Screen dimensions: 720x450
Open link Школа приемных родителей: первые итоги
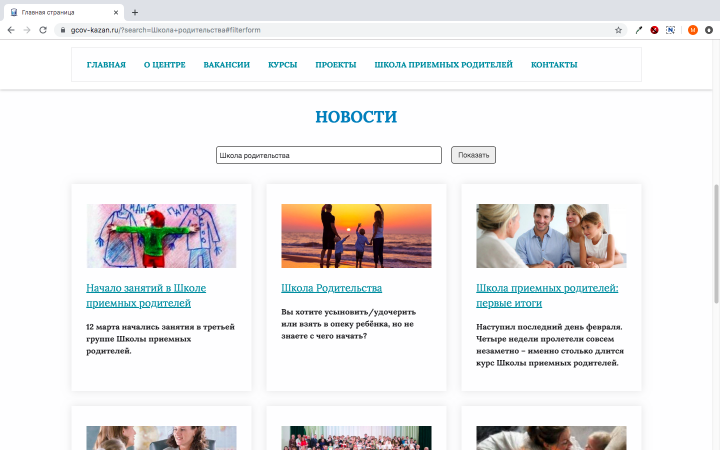coord(547,295)
